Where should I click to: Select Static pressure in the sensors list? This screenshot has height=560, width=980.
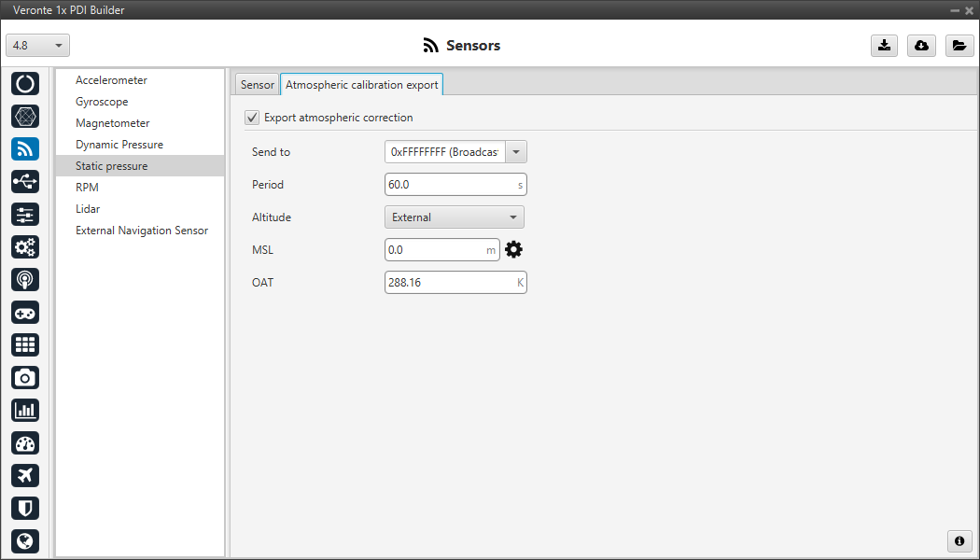click(x=140, y=165)
